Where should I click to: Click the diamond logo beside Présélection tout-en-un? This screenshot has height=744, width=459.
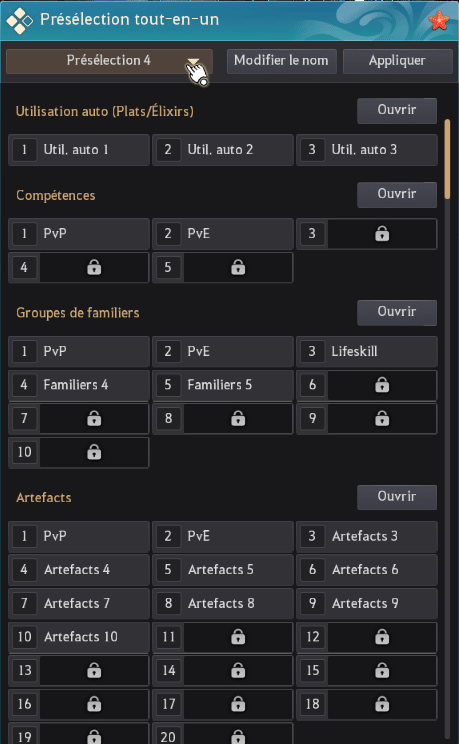point(19,20)
